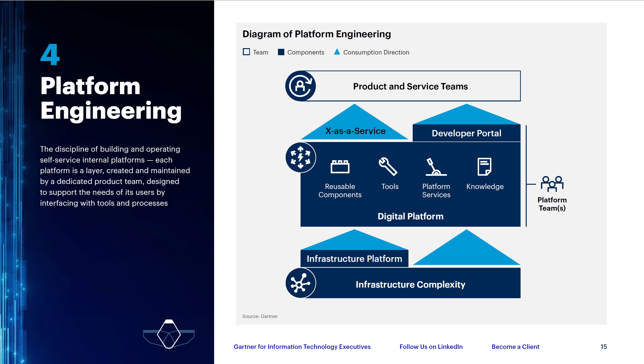This screenshot has height=364, width=644.
Task: Click the Infrastructure Platform label box
Action: pyautogui.click(x=354, y=259)
